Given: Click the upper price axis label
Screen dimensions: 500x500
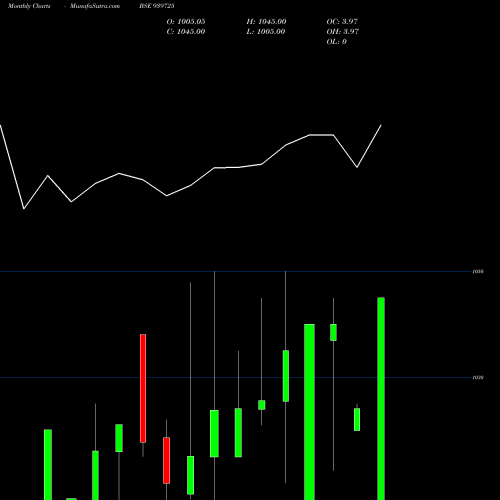Looking at the screenshot, I should (x=478, y=272).
